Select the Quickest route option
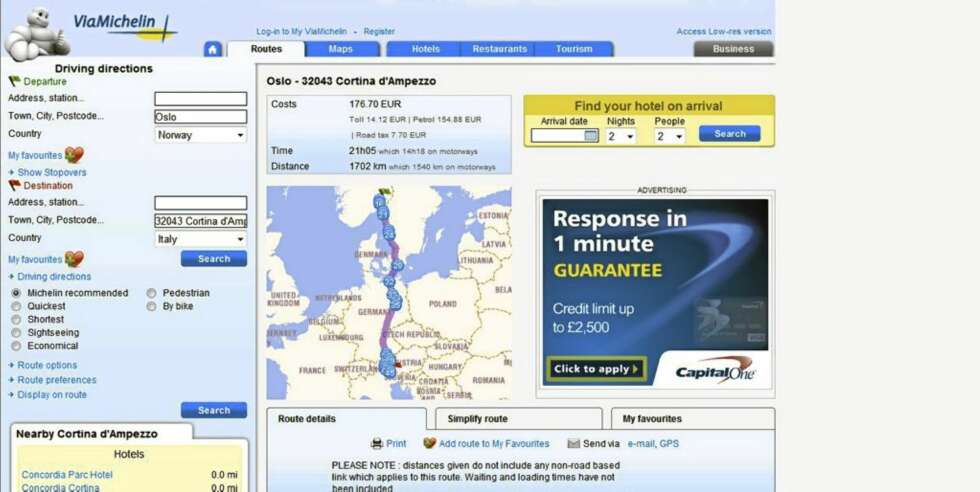This screenshot has width=980, height=492. (16, 306)
